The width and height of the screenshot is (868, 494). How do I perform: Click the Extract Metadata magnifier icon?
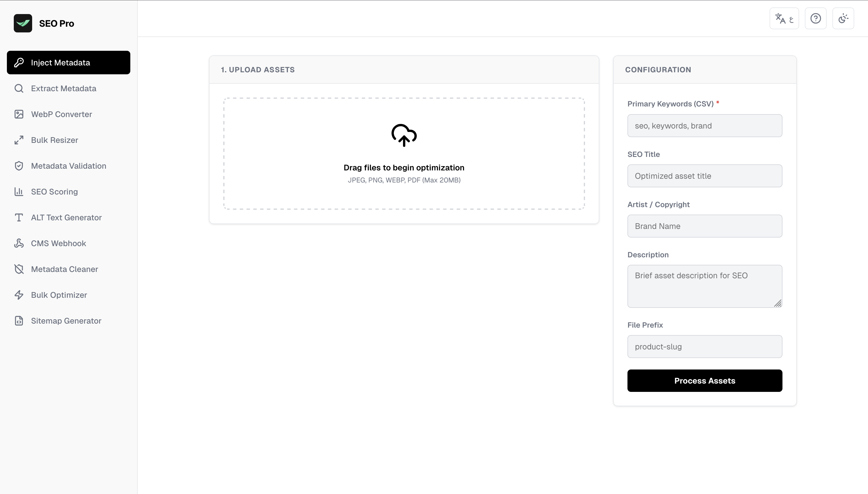click(x=19, y=89)
